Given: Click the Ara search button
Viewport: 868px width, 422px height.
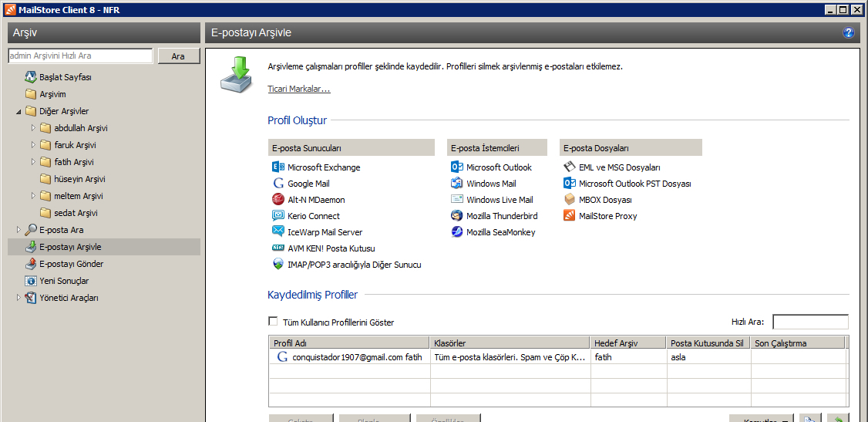Looking at the screenshot, I should pyautogui.click(x=178, y=56).
